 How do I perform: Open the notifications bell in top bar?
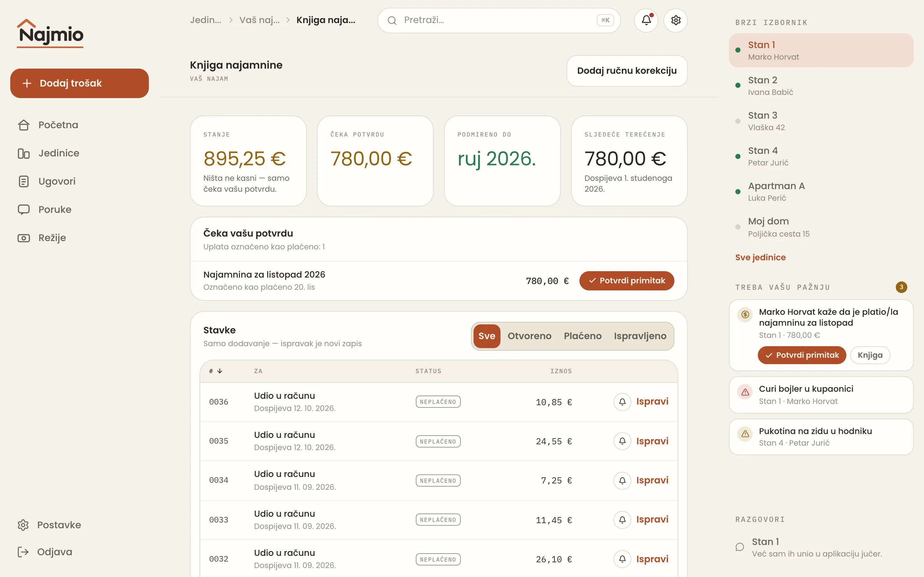click(x=646, y=20)
